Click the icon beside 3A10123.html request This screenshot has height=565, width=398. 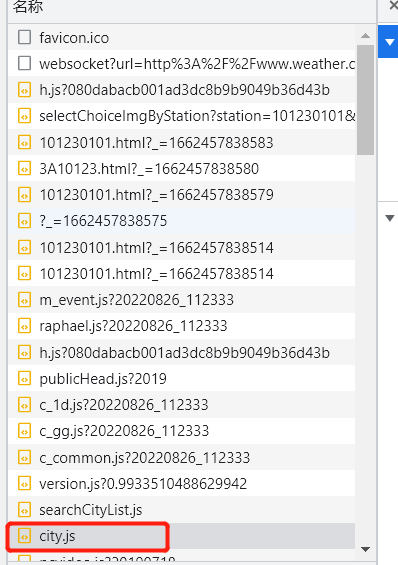(x=24, y=169)
